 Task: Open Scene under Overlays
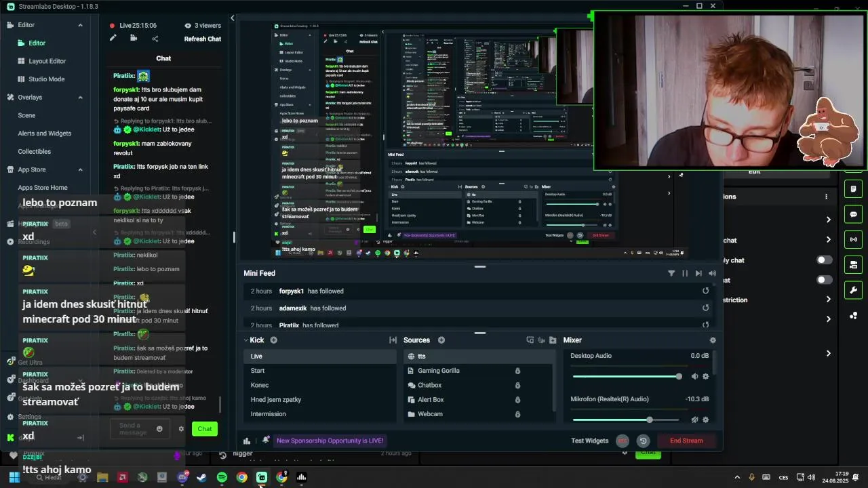coord(26,115)
